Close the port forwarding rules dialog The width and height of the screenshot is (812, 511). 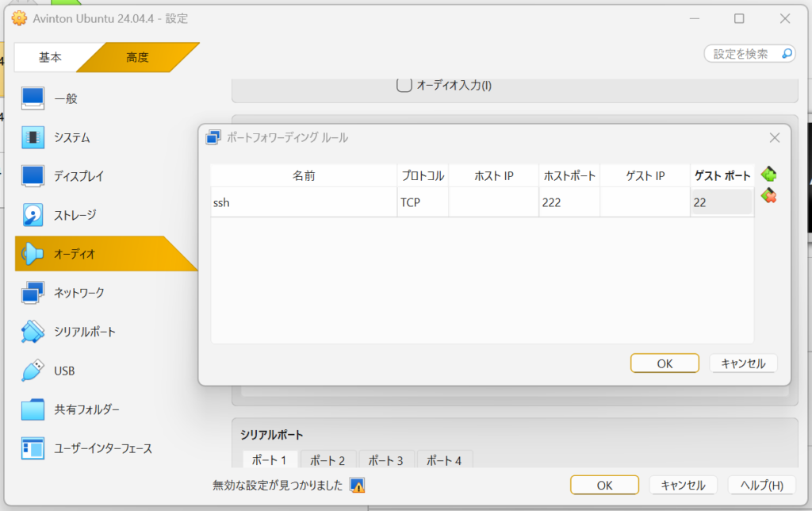pos(775,137)
